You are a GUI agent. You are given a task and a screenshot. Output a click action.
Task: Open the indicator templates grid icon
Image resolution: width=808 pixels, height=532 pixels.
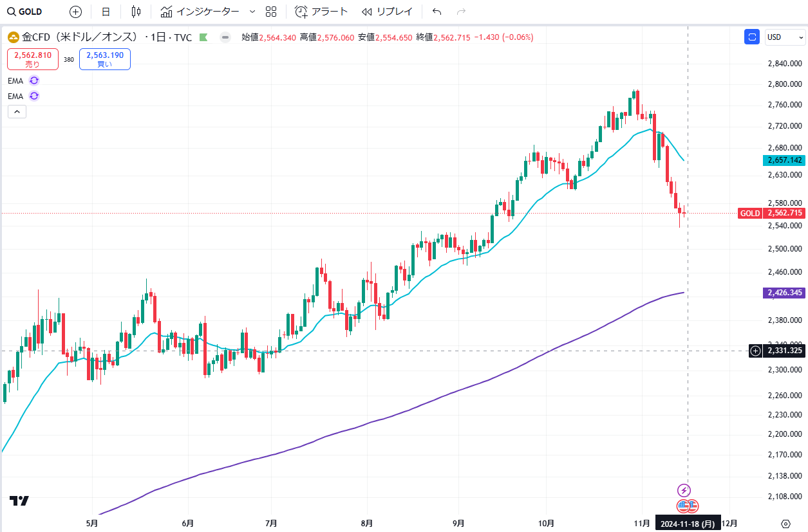(x=271, y=12)
